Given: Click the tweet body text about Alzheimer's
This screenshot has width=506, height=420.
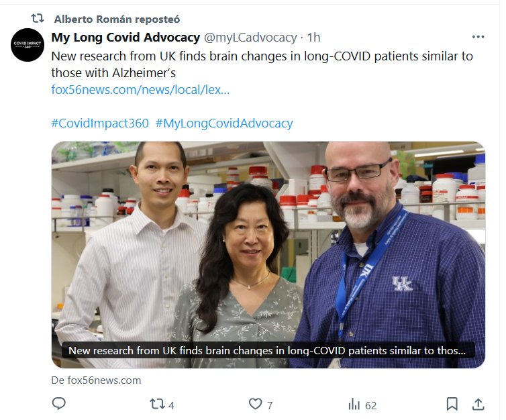Looking at the screenshot, I should pos(262,64).
